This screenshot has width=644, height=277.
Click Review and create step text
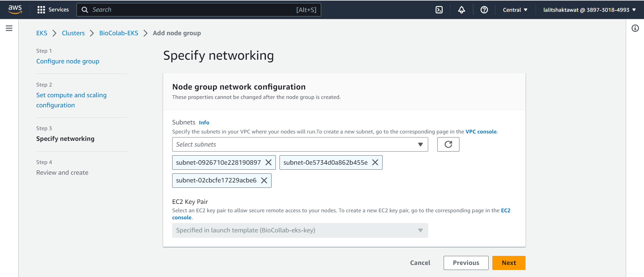tap(62, 172)
